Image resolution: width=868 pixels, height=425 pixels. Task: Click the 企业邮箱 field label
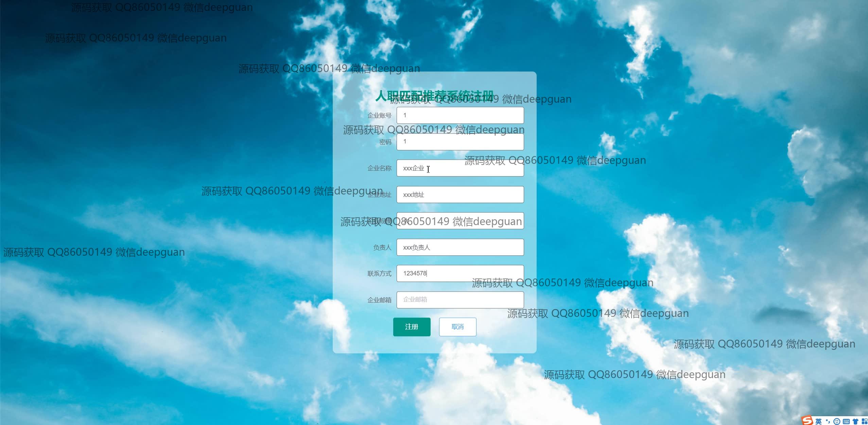click(379, 300)
